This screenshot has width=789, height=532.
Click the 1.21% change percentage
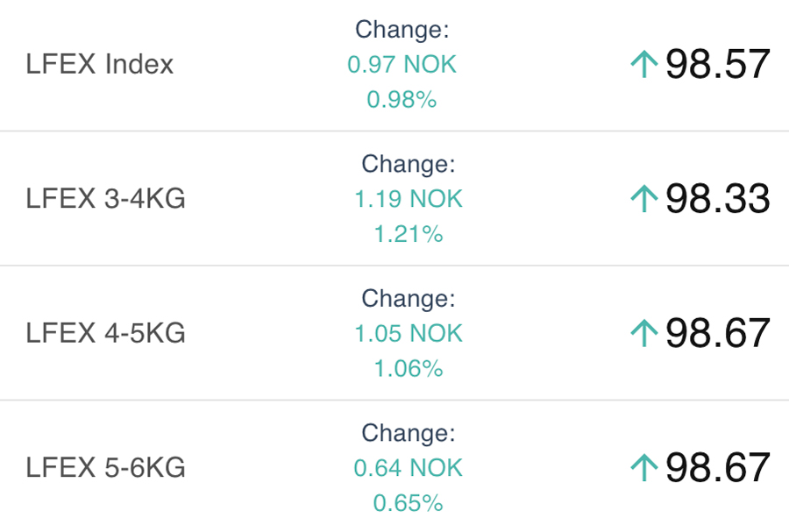(x=408, y=234)
